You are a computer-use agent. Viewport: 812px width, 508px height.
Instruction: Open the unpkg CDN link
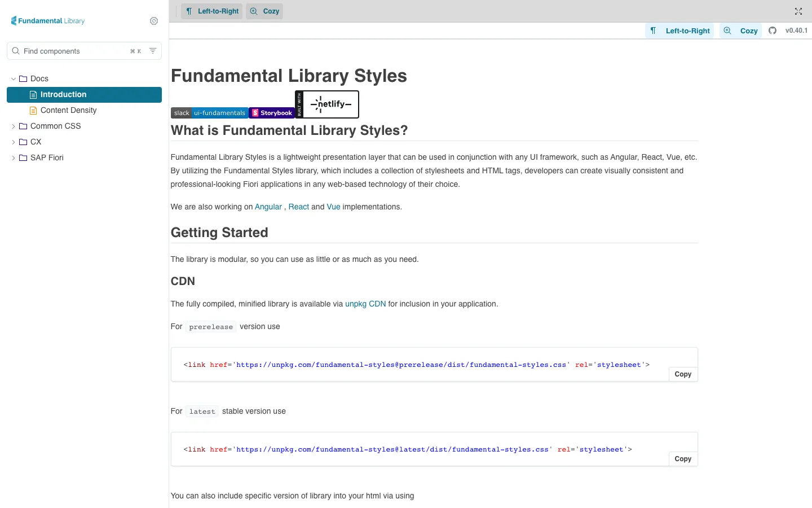[365, 304]
